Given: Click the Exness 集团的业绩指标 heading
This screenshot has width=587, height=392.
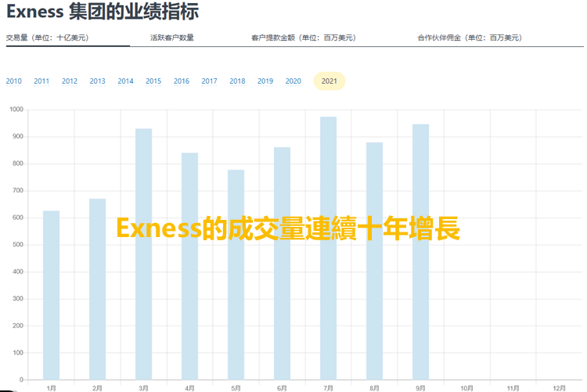Looking at the screenshot, I should pos(103,11).
